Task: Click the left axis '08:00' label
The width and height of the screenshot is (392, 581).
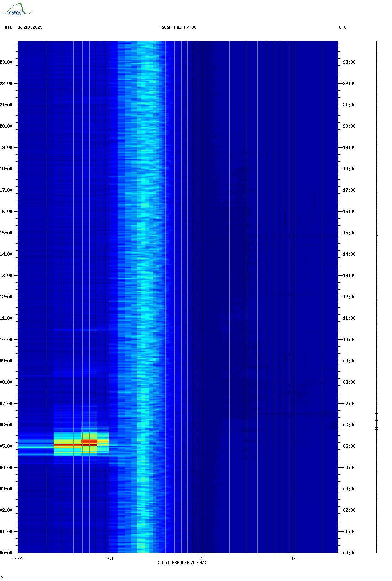Action: [x=6, y=382]
